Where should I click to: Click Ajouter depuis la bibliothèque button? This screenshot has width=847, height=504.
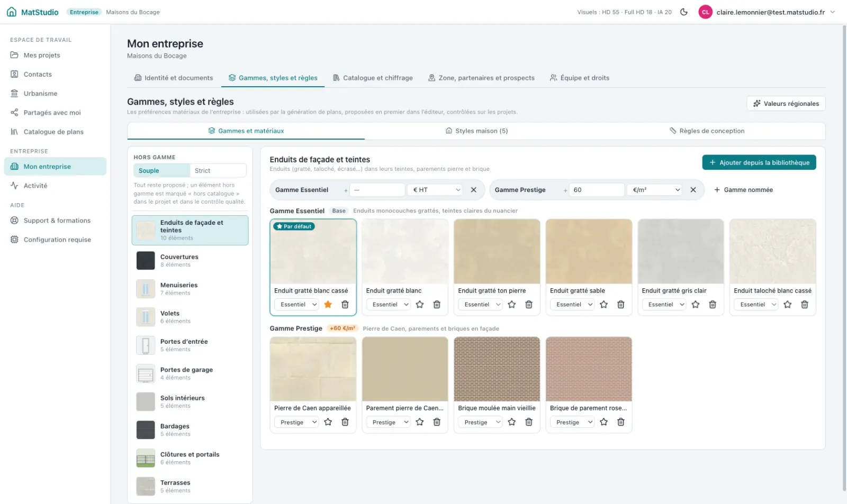[x=759, y=162]
